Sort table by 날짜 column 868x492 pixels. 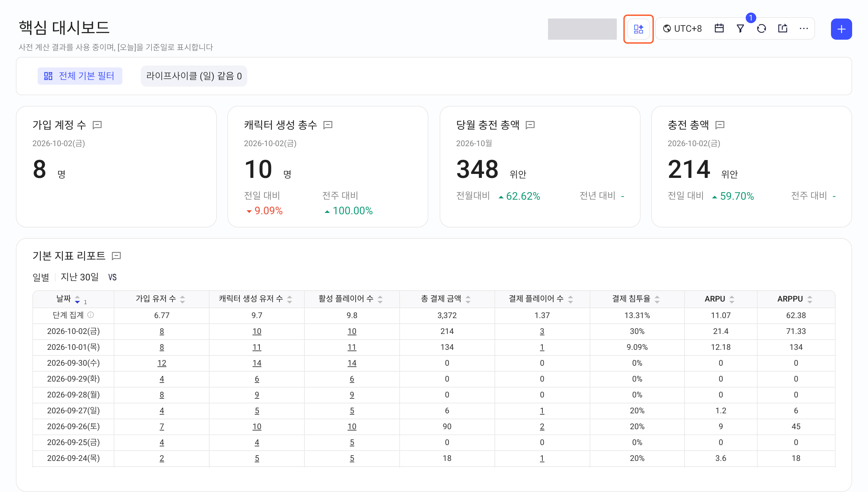click(77, 299)
